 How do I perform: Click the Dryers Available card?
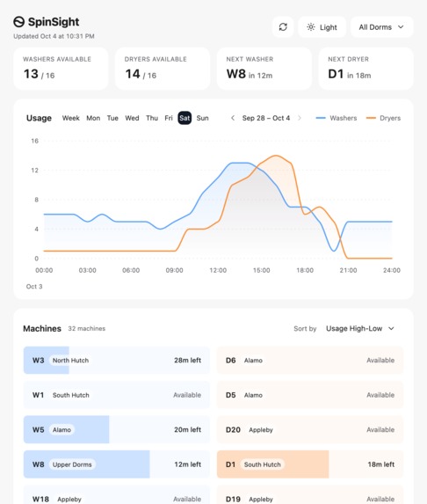[x=163, y=69]
